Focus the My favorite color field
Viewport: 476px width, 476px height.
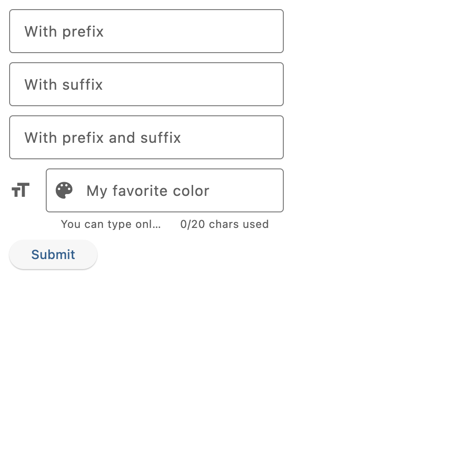164,190
